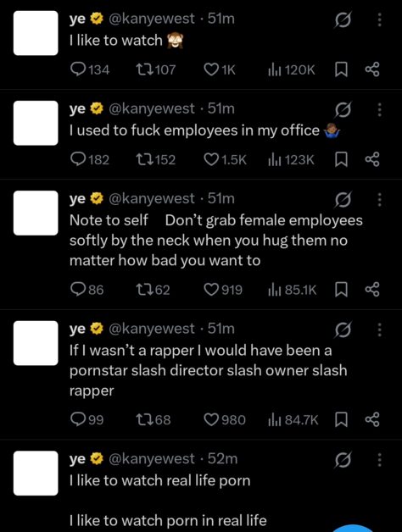Open the 'Note to self' post text

tap(216, 241)
